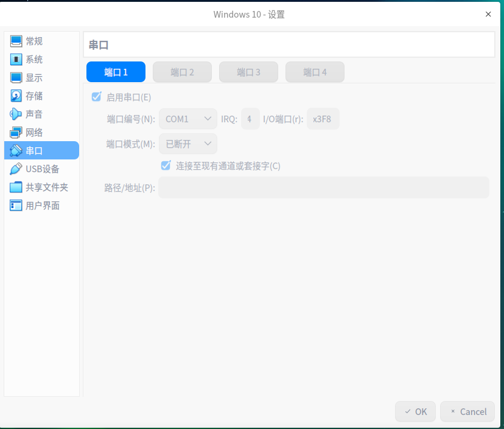The height and width of the screenshot is (429, 504).
Task: Click the 系统 (System) chip icon
Action: point(16,60)
